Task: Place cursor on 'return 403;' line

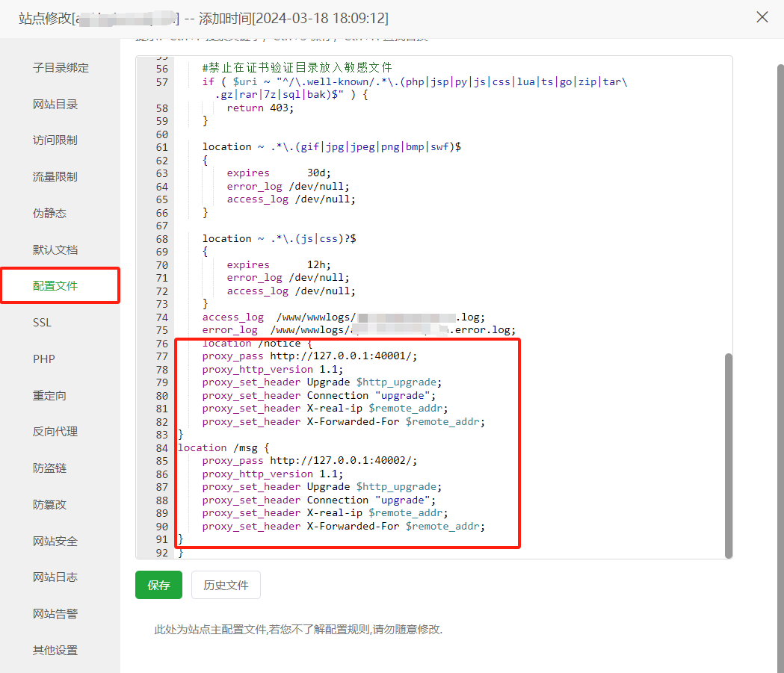Action: tap(260, 108)
